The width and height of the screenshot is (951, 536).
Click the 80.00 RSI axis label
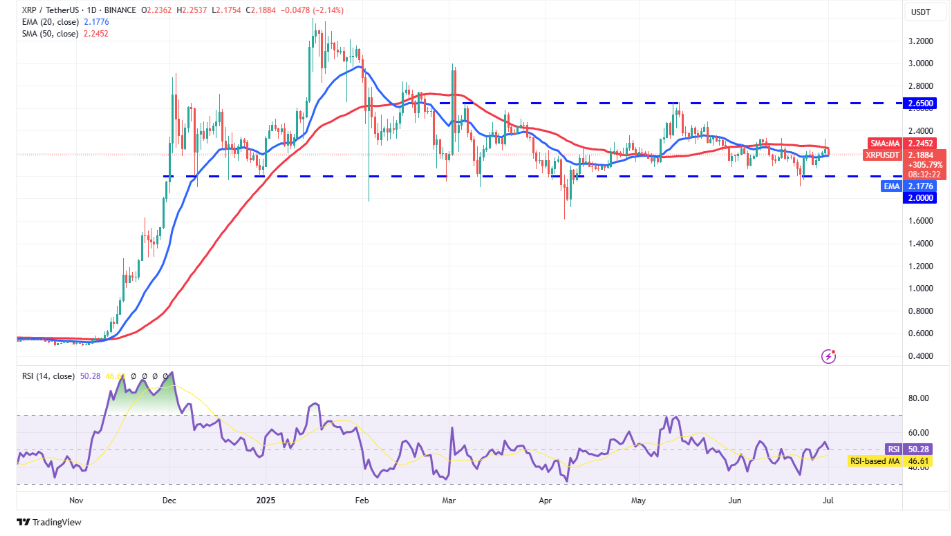918,398
